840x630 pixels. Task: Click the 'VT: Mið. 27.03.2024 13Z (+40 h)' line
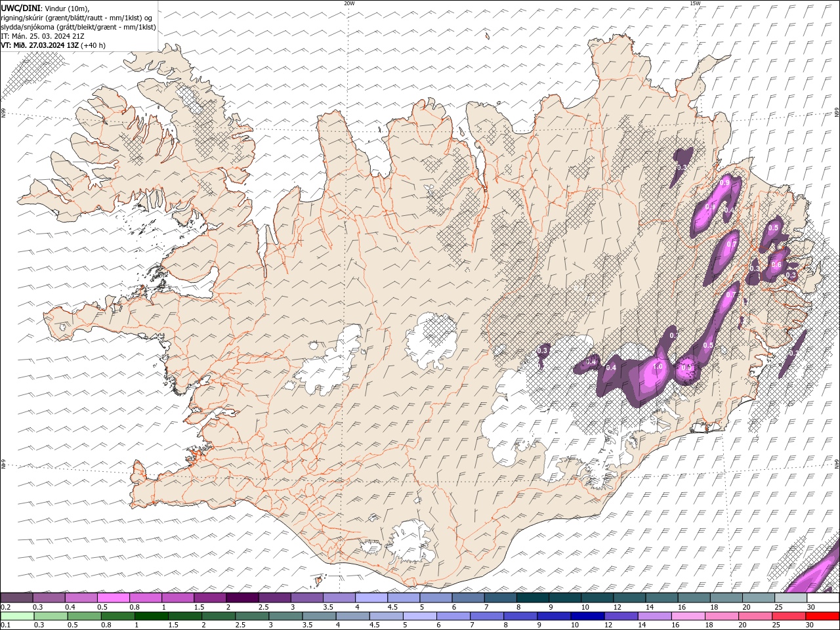pyautogui.click(x=53, y=45)
